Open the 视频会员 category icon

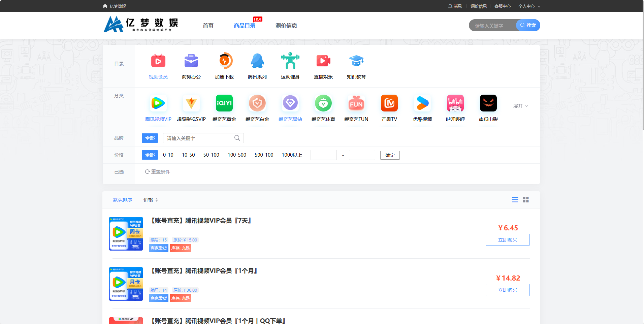coord(158,61)
